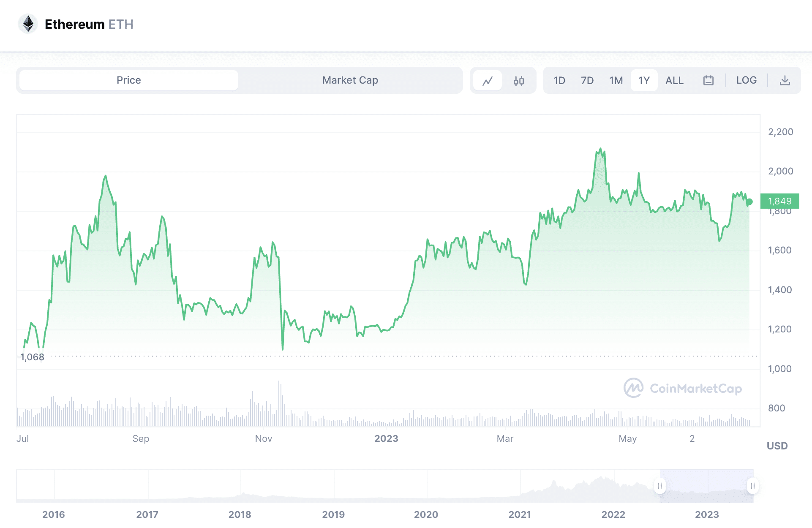The width and height of the screenshot is (812, 528).
Task: Click 2016 on the navigator timeline
Action: (54, 514)
